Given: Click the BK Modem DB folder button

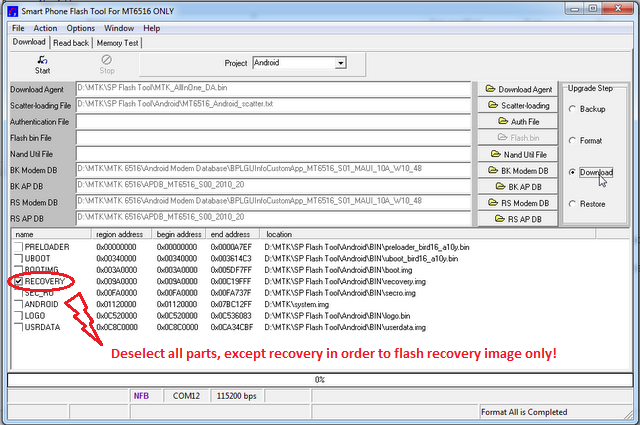Looking at the screenshot, I should click(518, 171).
